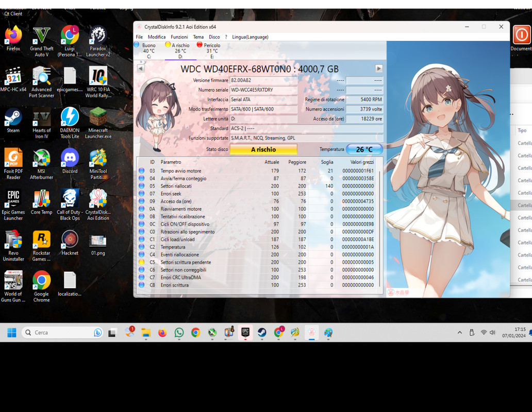
Task: Open Google Chrome desktop shortcut
Action: click(41, 287)
